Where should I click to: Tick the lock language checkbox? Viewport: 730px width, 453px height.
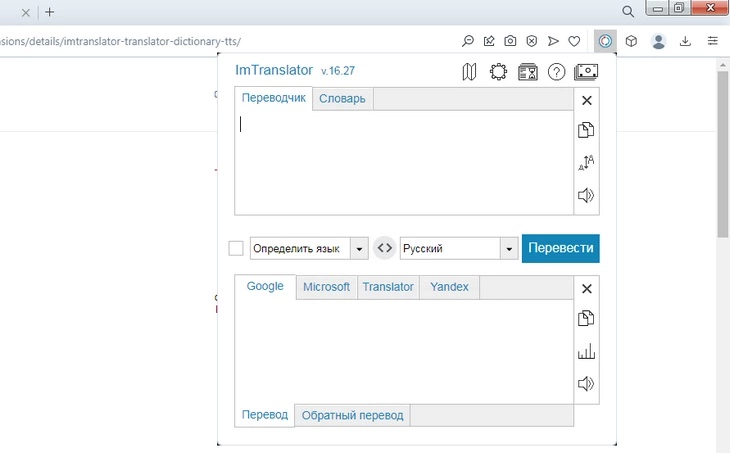click(x=236, y=248)
